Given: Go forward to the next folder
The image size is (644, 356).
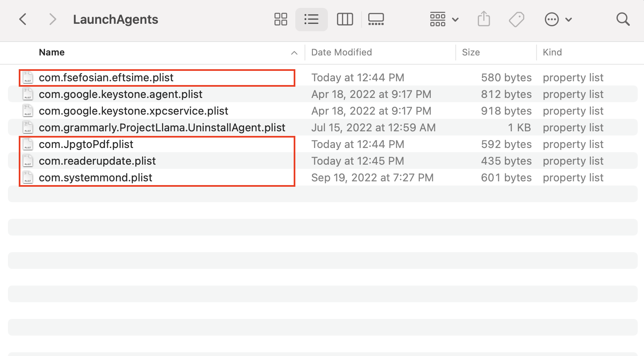Looking at the screenshot, I should [52, 19].
